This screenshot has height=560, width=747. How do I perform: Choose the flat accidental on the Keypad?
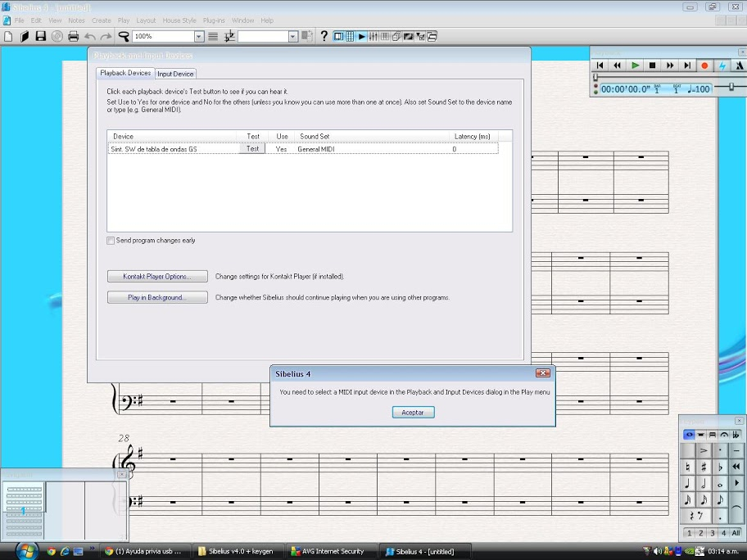[720, 467]
